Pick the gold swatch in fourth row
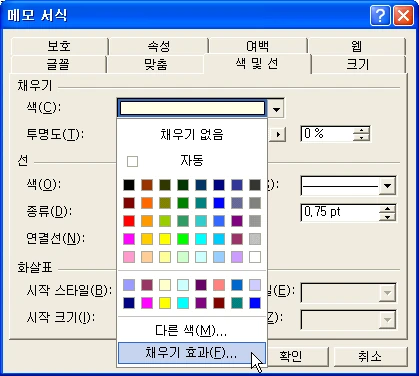The image size is (419, 376). point(147,239)
